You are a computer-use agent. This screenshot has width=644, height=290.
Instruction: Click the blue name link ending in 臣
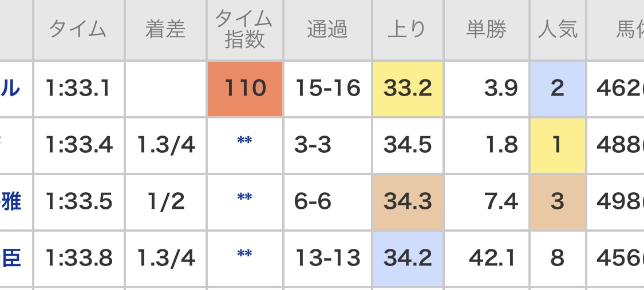[13, 259]
